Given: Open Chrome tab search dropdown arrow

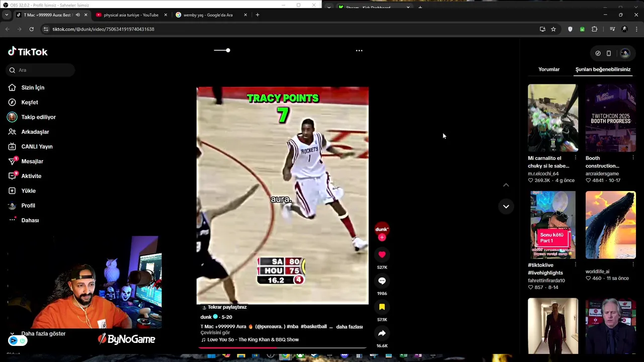Looking at the screenshot, I should pos(6,15).
